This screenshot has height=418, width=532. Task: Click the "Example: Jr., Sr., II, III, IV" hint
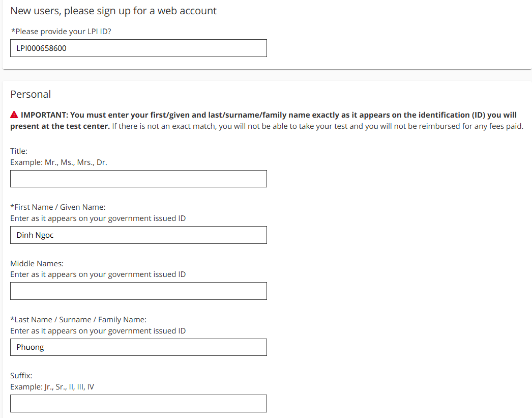[x=52, y=387]
